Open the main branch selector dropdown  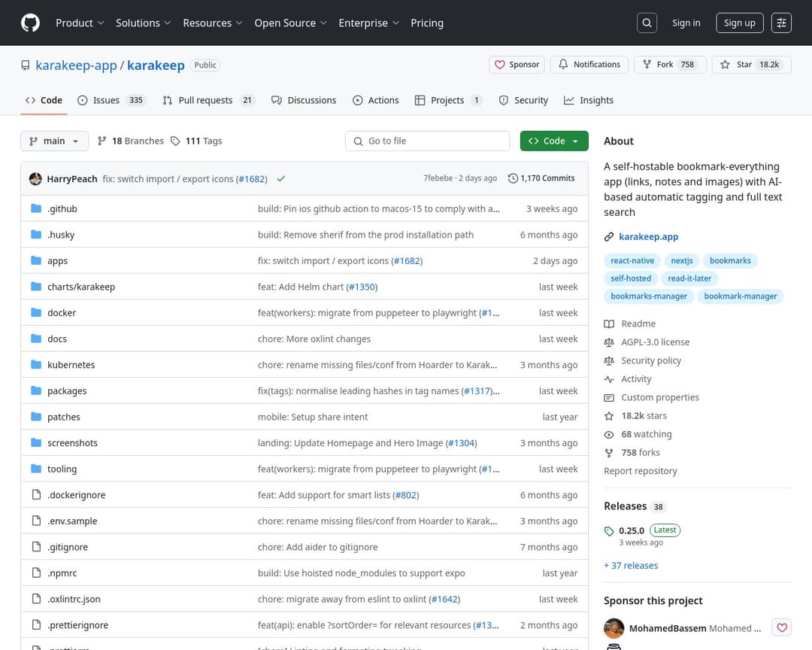[54, 141]
